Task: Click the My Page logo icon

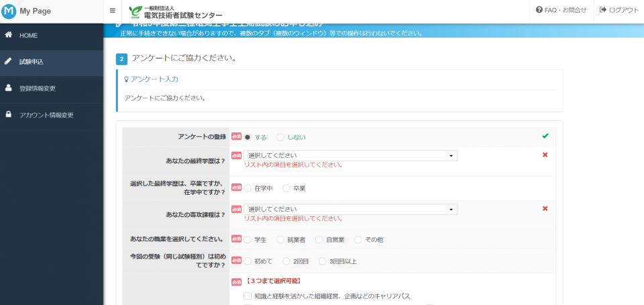Action: click(9, 11)
